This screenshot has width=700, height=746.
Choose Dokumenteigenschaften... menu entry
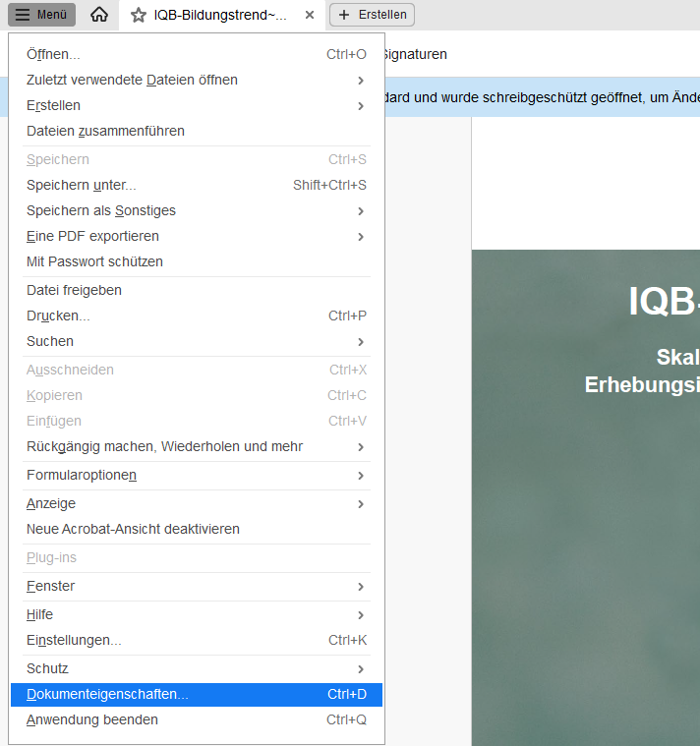[107, 694]
